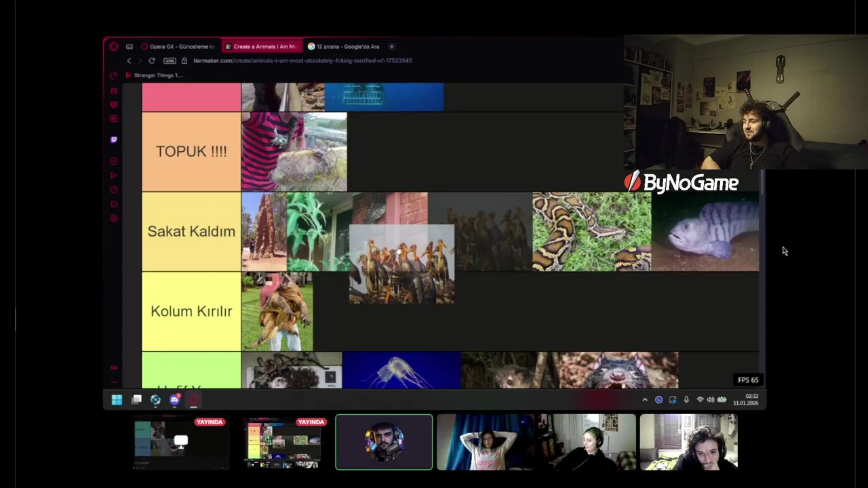
Task: Open the Discord taskbar icon with notification badge
Action: 175,400
